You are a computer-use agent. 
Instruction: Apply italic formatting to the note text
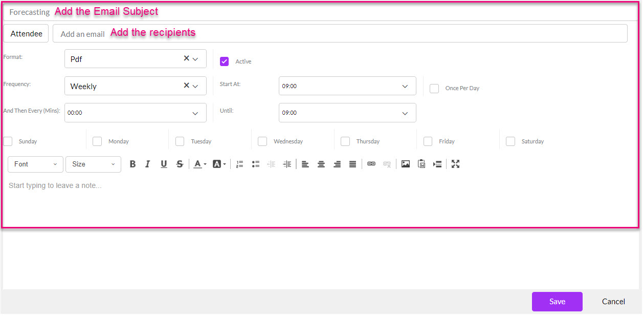pyautogui.click(x=147, y=164)
